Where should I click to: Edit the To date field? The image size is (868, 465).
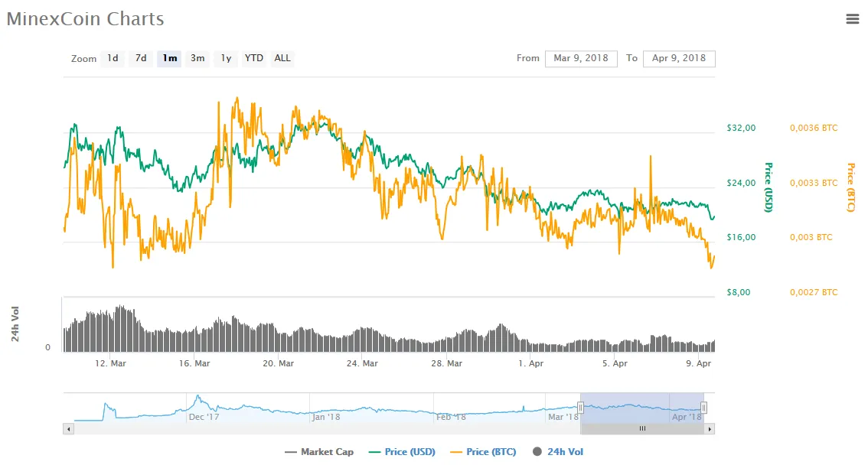coord(679,59)
